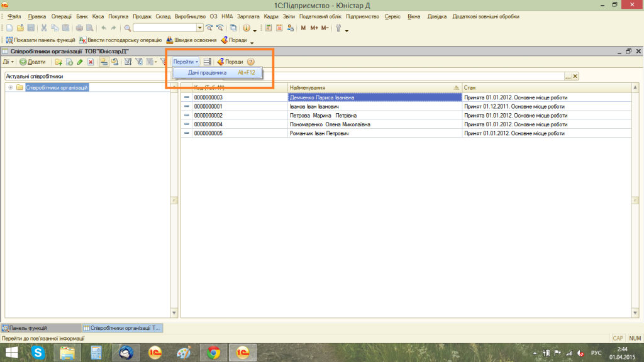Open the Дії actions dropdown

pyautogui.click(x=9, y=62)
